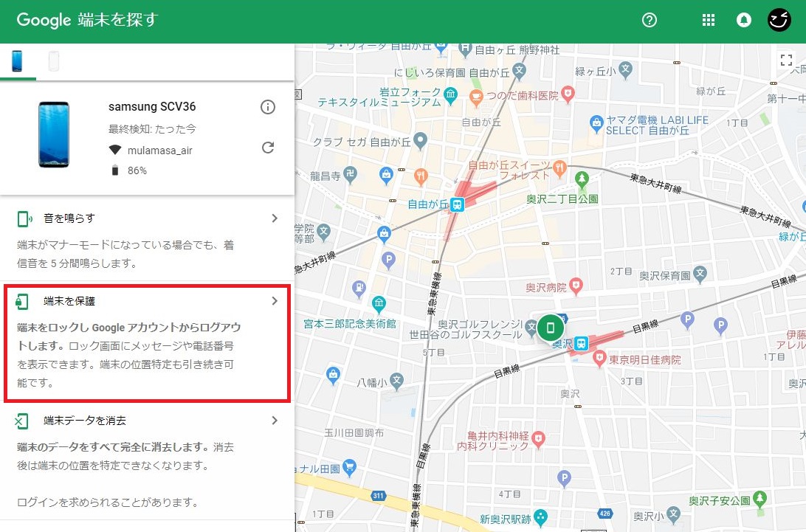
Task: Click the 亀井内科神経内科クリニック marker
Action: [538, 439]
